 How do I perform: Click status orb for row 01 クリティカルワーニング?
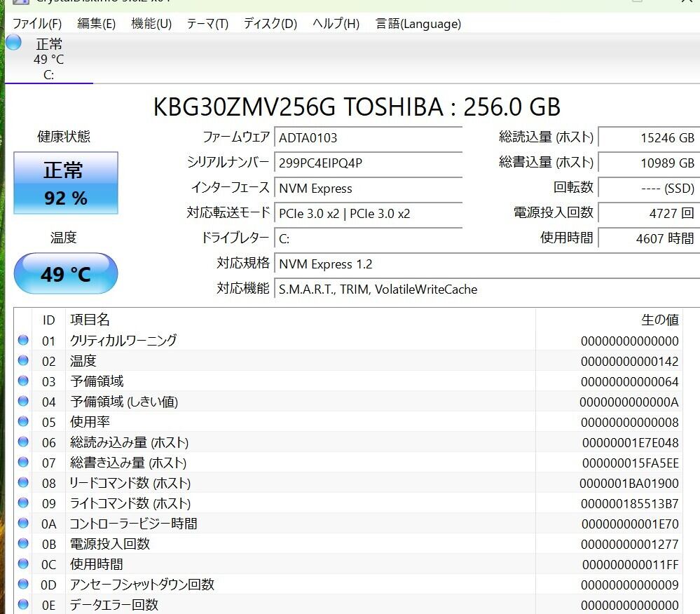[23, 340]
